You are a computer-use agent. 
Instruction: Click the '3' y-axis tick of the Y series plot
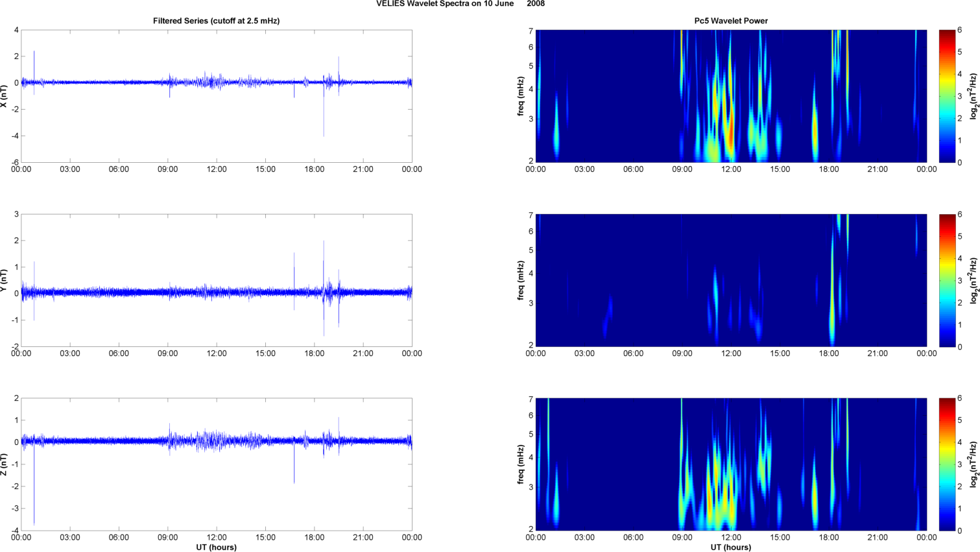(17, 214)
